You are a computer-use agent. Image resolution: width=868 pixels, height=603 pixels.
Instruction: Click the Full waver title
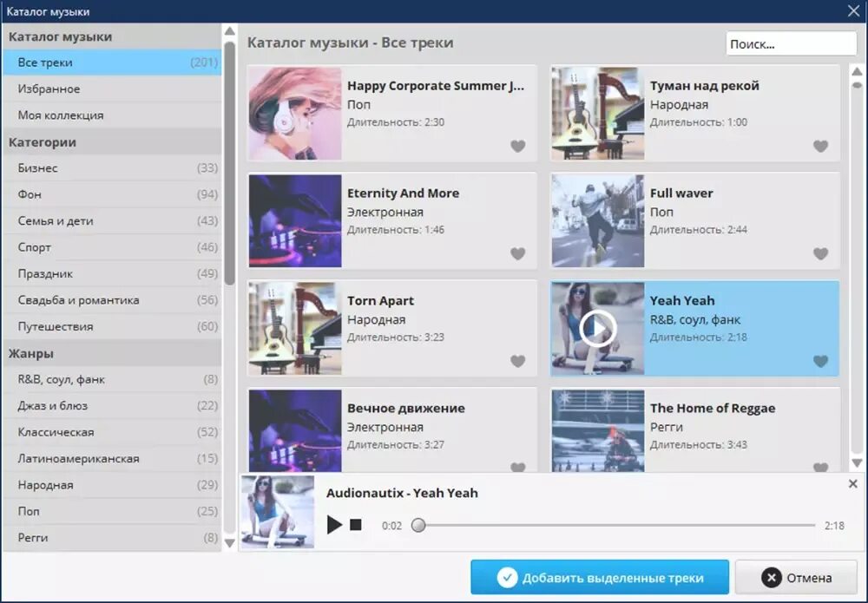click(x=681, y=193)
